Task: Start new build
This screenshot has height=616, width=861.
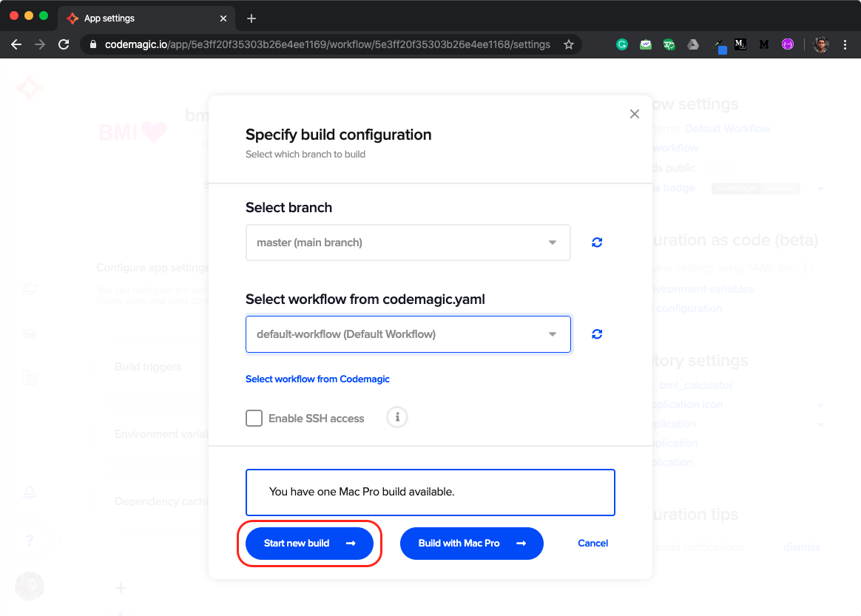Action: coord(309,543)
